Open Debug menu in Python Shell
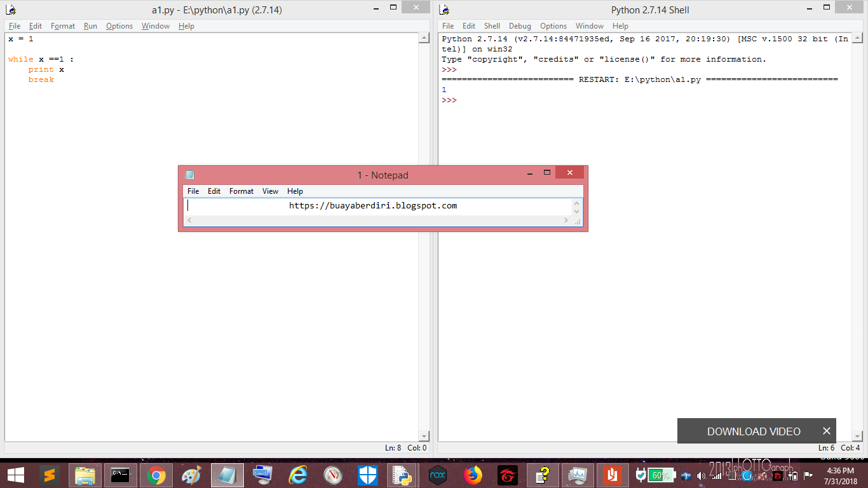The image size is (868, 488). (x=520, y=26)
